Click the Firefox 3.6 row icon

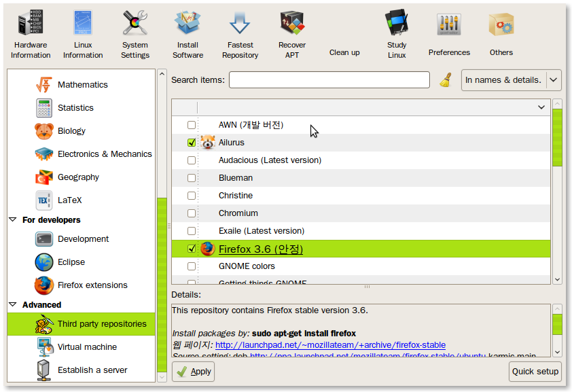point(208,249)
